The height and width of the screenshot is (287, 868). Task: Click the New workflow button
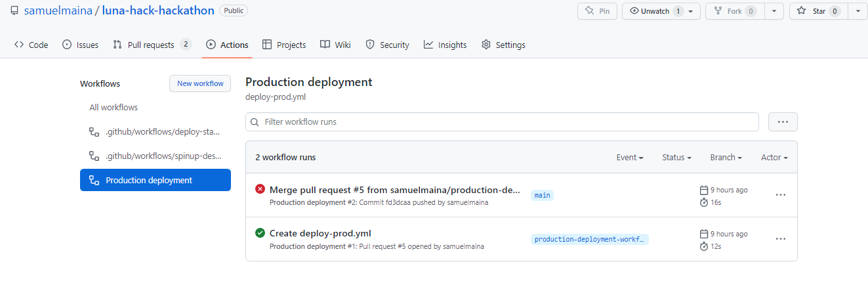[200, 83]
